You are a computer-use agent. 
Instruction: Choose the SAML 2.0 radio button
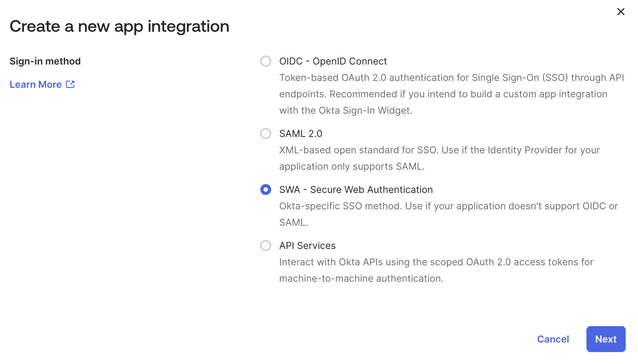point(265,134)
